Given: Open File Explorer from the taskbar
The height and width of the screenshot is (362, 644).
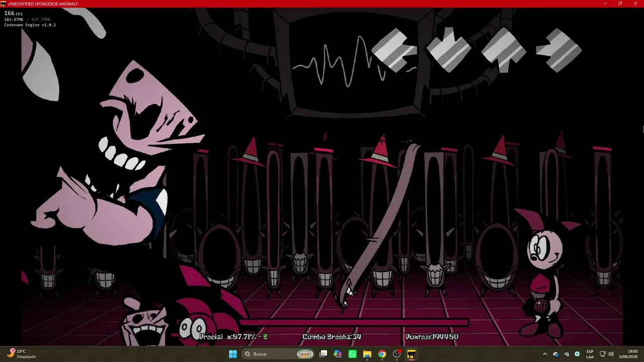Looking at the screenshot, I should pos(367,354).
